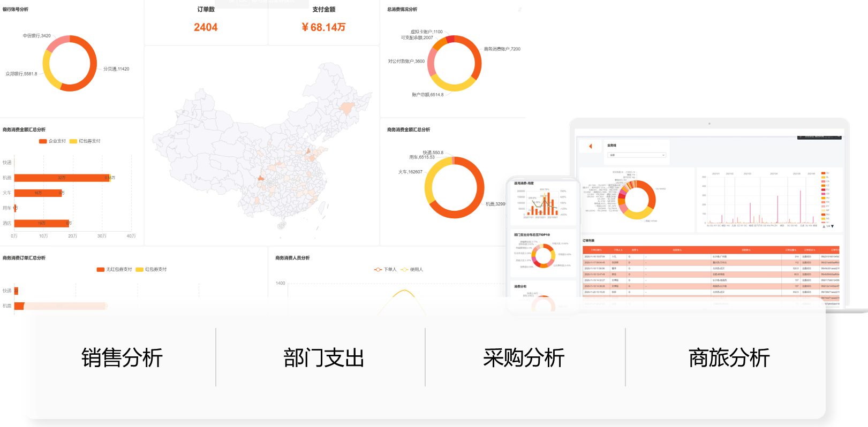
Task: Sort by the 下单人 column header
Action: pyautogui.click(x=618, y=250)
